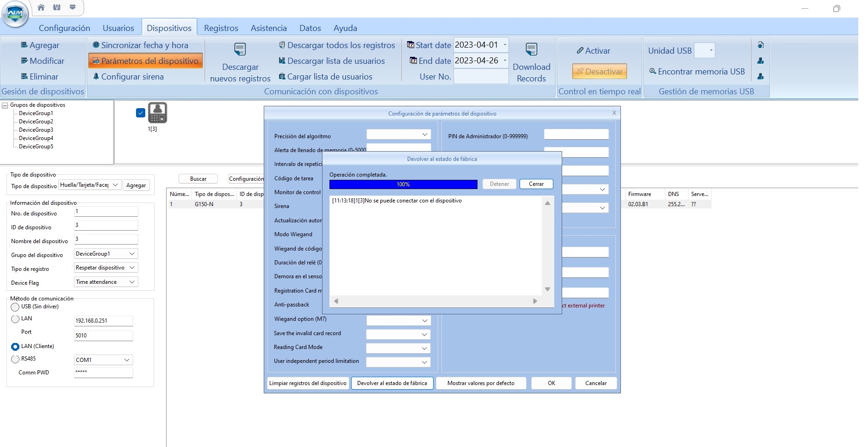Click Cargar lista de usuarios
This screenshot has width=868, height=447.
(x=325, y=77)
